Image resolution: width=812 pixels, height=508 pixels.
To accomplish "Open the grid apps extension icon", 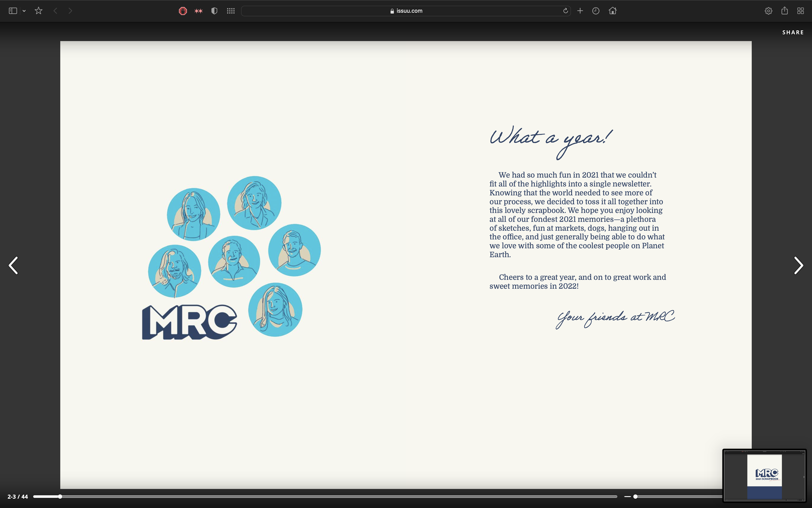I will 230,11.
